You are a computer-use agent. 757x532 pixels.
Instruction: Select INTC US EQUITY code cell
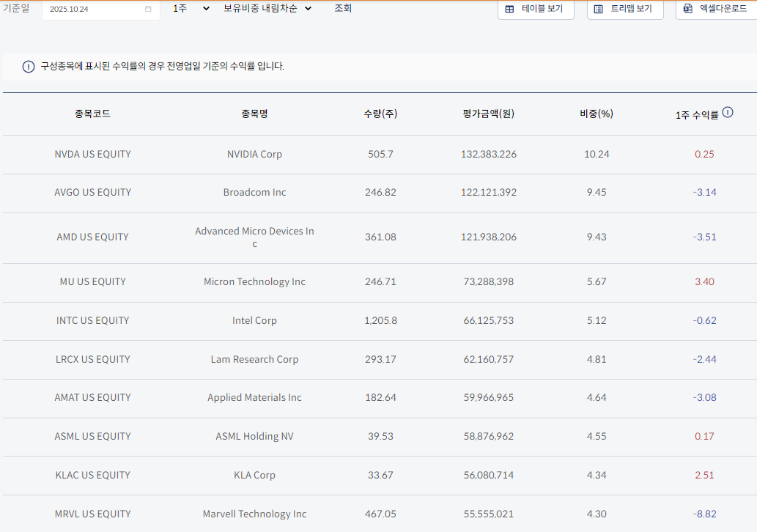pos(92,320)
